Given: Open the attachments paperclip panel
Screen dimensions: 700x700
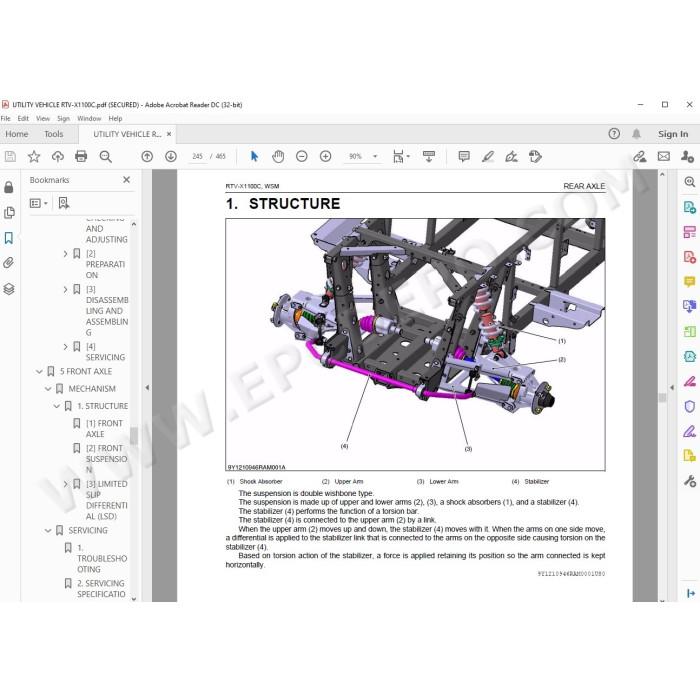Looking at the screenshot, I should click(x=8, y=262).
